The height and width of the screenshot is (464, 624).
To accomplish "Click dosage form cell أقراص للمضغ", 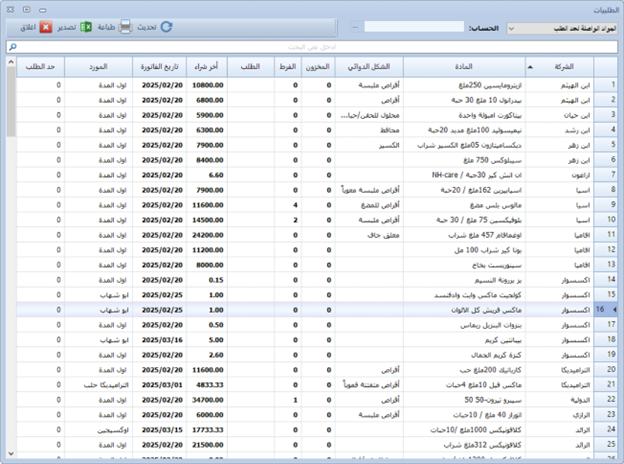I will (369, 205).
